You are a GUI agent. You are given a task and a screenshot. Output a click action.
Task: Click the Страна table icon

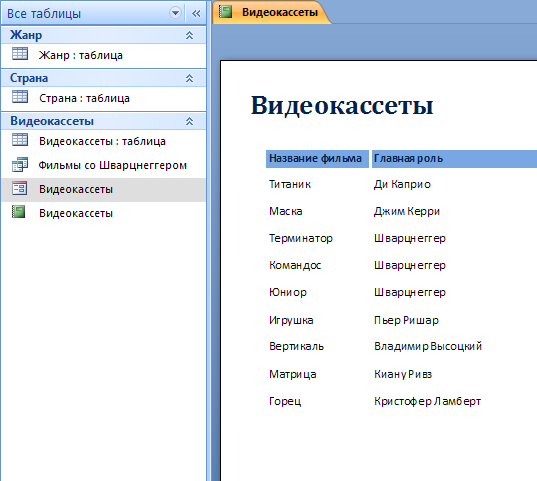click(20, 97)
